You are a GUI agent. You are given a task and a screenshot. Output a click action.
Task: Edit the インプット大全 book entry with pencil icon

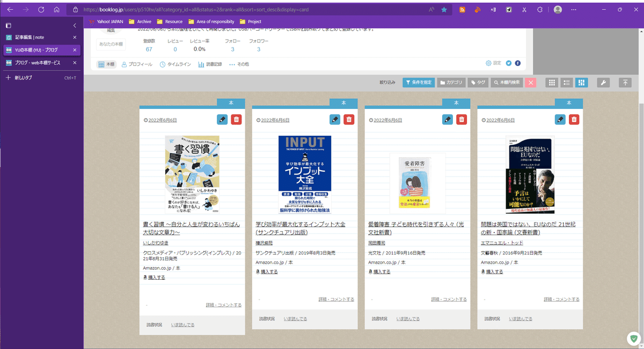tap(335, 120)
